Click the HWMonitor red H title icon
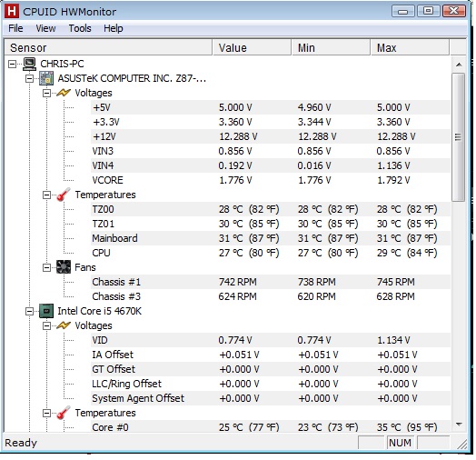476x460 pixels. click(x=12, y=12)
